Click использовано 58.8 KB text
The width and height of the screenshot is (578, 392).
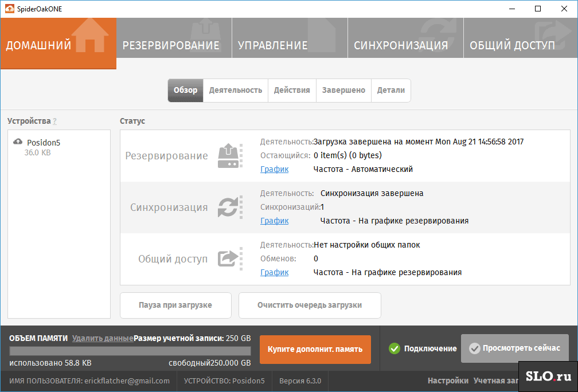pyautogui.click(x=50, y=363)
